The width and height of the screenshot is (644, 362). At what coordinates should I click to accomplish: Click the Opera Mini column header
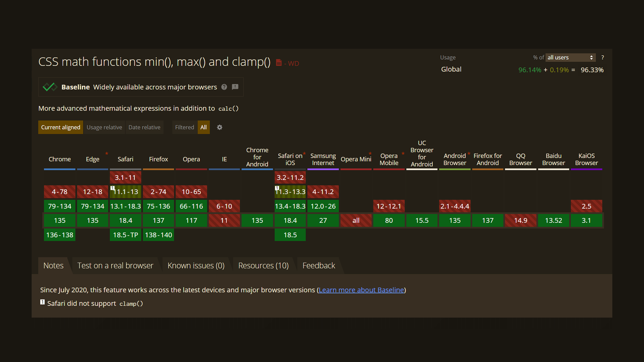click(356, 159)
